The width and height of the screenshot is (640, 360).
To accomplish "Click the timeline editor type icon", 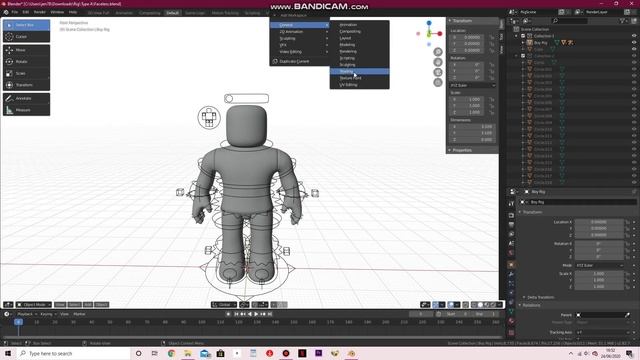I will coord(7,314).
